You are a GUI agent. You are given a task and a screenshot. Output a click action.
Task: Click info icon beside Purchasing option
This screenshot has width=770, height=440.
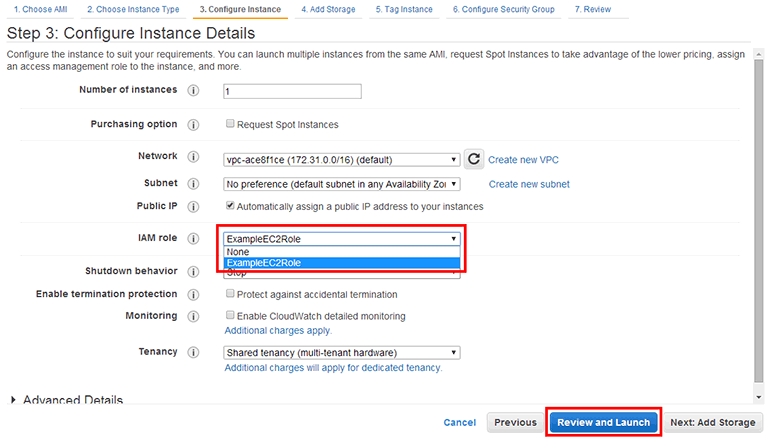pyautogui.click(x=193, y=125)
